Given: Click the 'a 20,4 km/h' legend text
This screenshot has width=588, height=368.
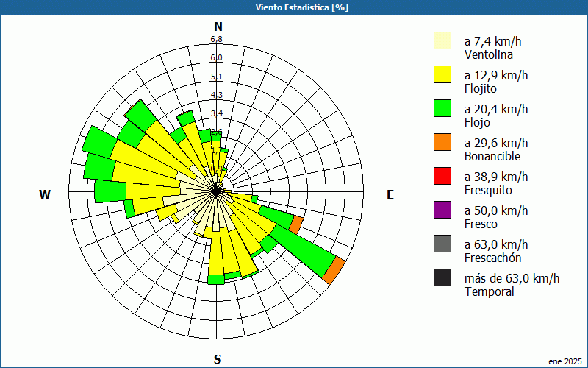Looking at the screenshot, I should click(496, 109).
